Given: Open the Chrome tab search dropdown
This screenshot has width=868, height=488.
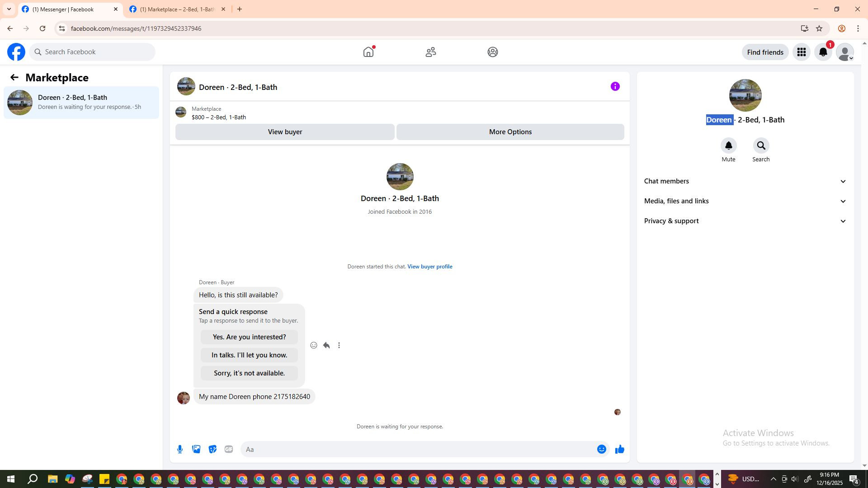Looking at the screenshot, I should (x=9, y=9).
